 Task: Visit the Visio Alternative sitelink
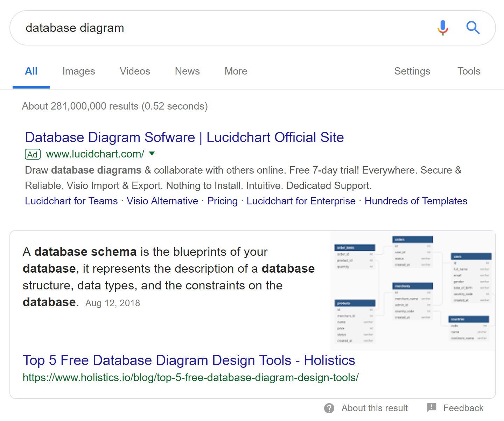(162, 201)
